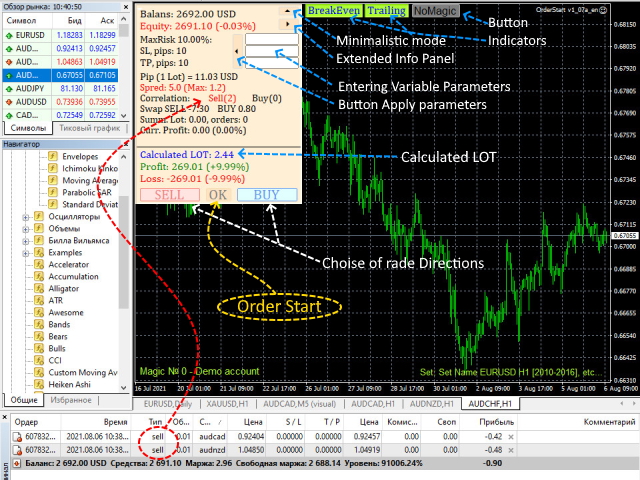Image resolution: width=640 pixels, height=480 pixels.
Task: Select the AUDUSD row in Market Watch
Action: (60, 102)
